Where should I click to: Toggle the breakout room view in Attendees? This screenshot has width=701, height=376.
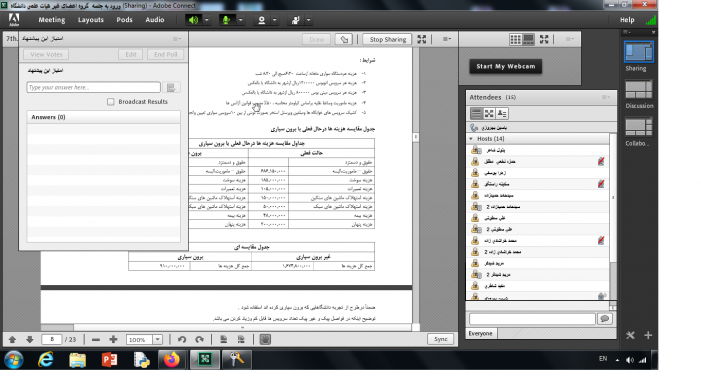pos(489,114)
